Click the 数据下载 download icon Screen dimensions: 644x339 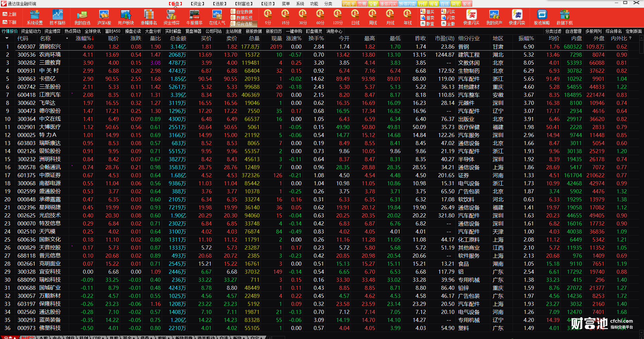[565, 17]
